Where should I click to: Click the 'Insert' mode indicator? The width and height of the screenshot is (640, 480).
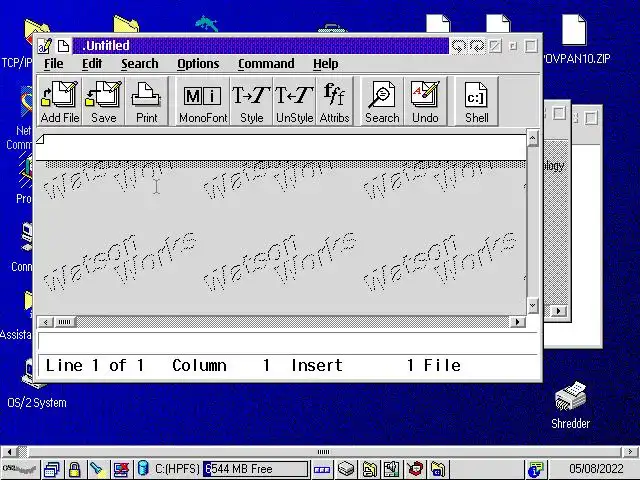click(317, 365)
